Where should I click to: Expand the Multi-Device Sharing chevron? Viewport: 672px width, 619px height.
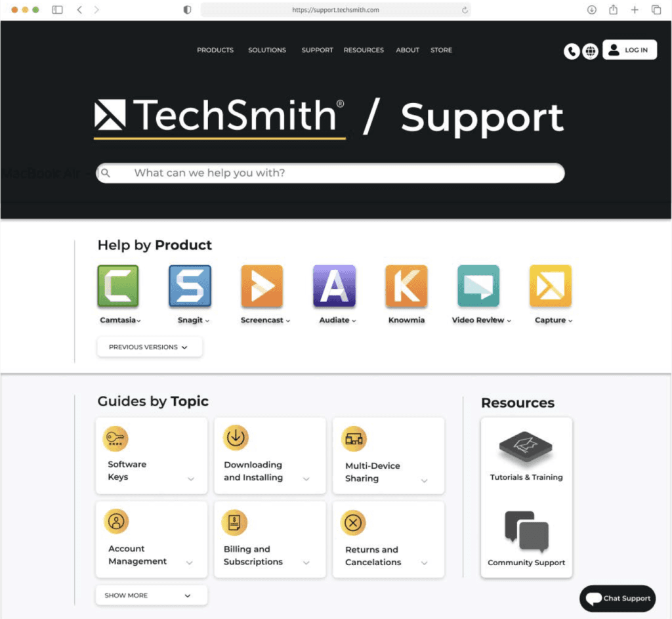[425, 480]
